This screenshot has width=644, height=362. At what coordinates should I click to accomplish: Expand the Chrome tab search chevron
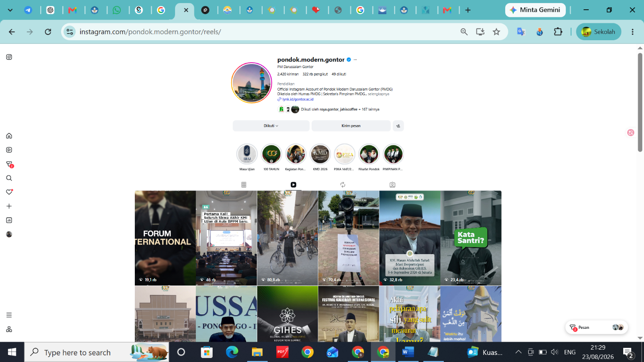tap(10, 10)
